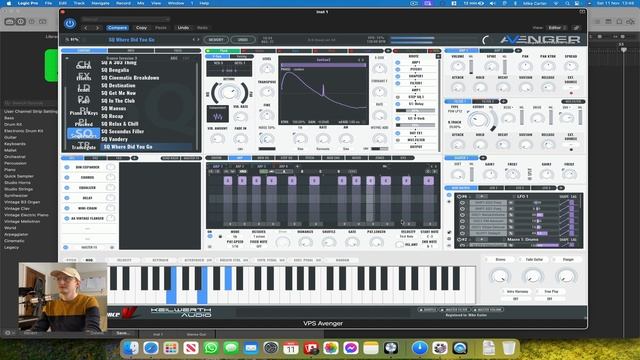
Task: Open Finder from the Dock
Action: (131, 348)
